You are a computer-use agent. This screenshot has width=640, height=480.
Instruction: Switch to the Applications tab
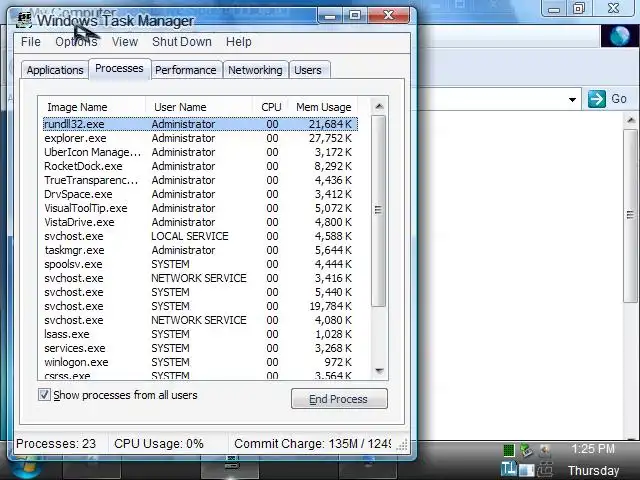point(55,70)
